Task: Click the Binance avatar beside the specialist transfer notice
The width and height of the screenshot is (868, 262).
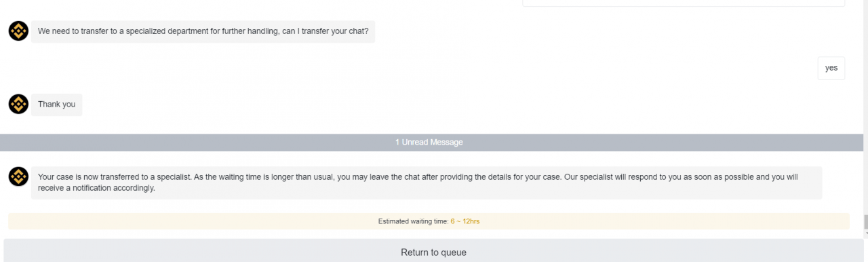Action: tap(18, 176)
